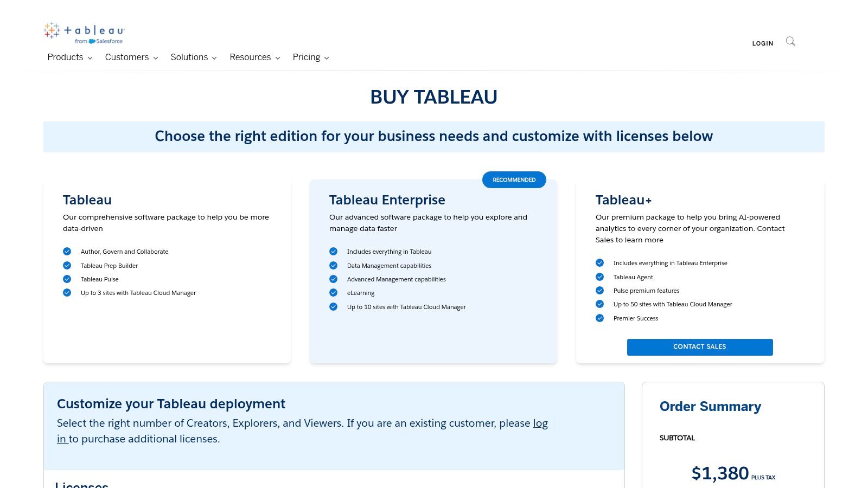Click checkmark beside eLearning
Screen dimensions: 868x488
[x=334, y=293]
